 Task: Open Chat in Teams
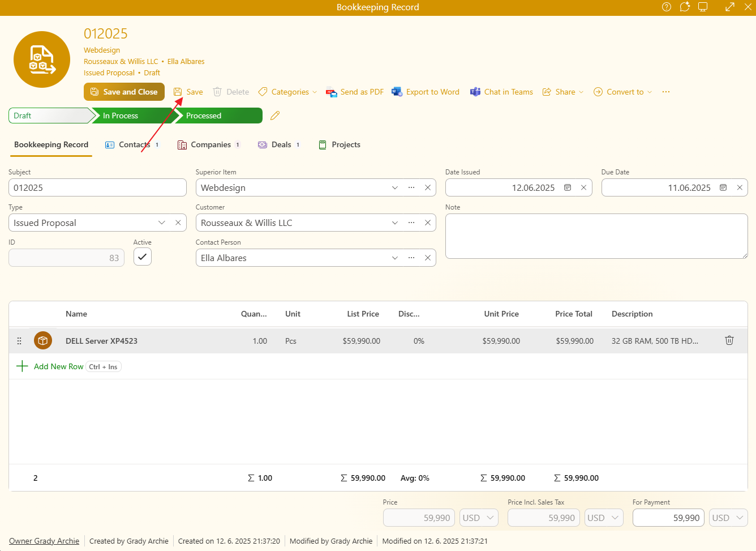[x=501, y=92]
